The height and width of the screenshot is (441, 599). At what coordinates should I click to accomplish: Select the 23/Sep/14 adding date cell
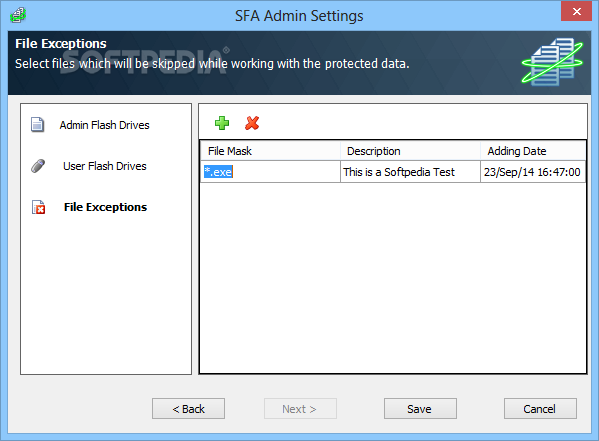click(x=533, y=172)
